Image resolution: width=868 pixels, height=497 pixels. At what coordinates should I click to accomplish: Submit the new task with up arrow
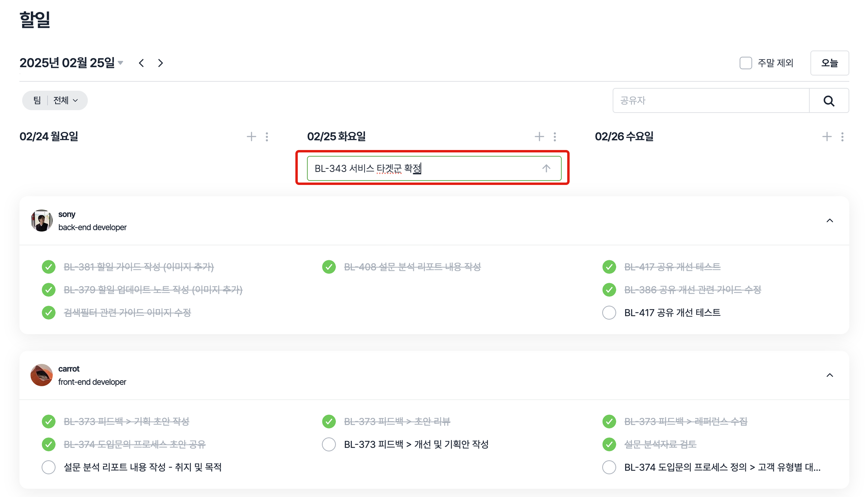click(546, 168)
